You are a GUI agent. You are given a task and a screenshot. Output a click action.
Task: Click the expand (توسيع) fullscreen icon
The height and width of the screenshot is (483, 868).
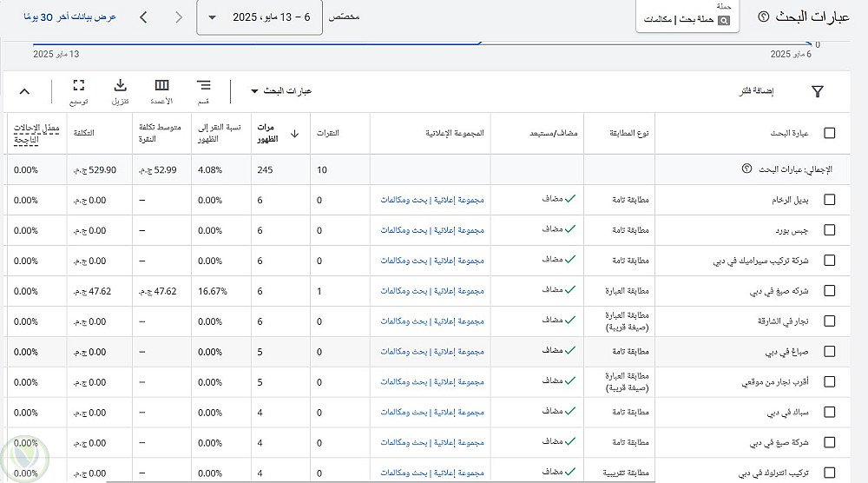(x=78, y=86)
